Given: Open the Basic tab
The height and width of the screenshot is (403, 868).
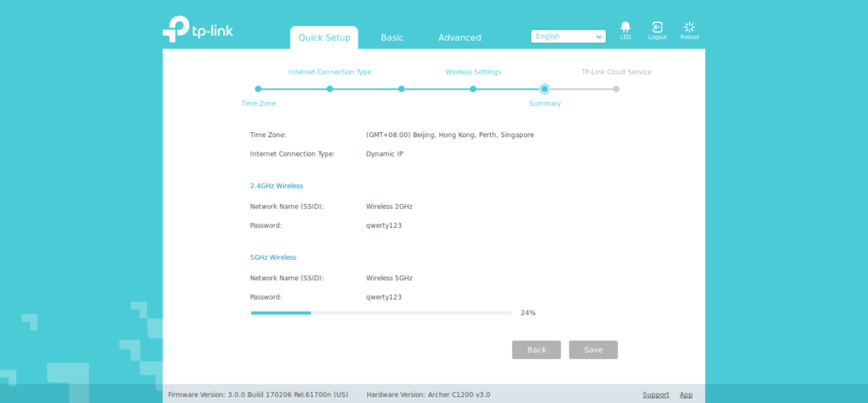Looking at the screenshot, I should pyautogui.click(x=392, y=37).
